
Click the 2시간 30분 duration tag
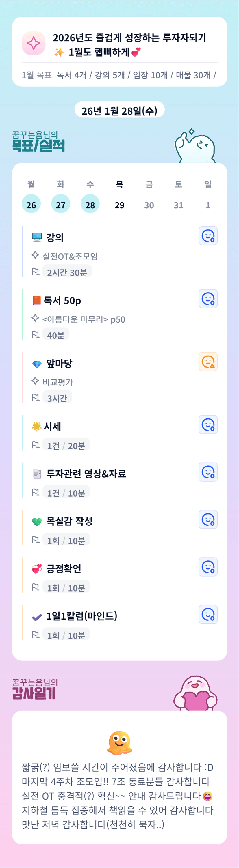coord(67,272)
